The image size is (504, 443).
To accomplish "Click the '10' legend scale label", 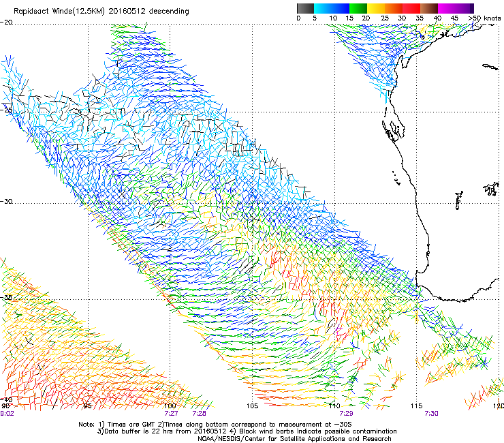I will [333, 18].
